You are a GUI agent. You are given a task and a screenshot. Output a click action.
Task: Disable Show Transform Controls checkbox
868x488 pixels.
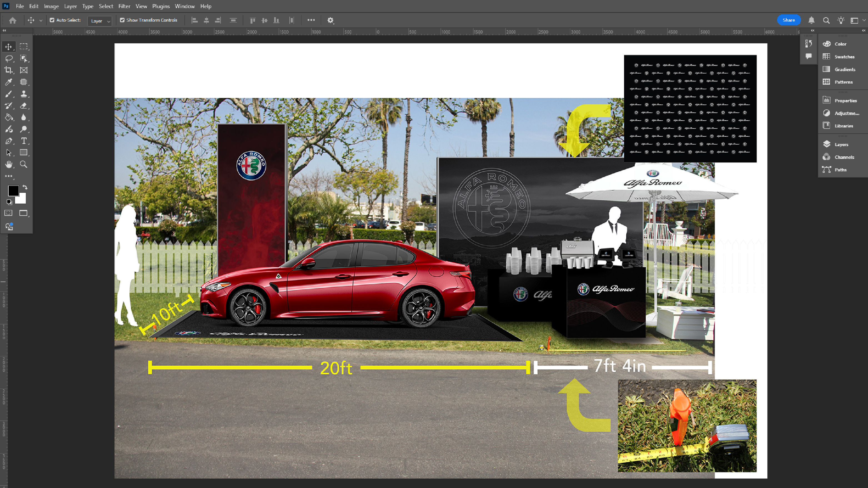point(122,20)
